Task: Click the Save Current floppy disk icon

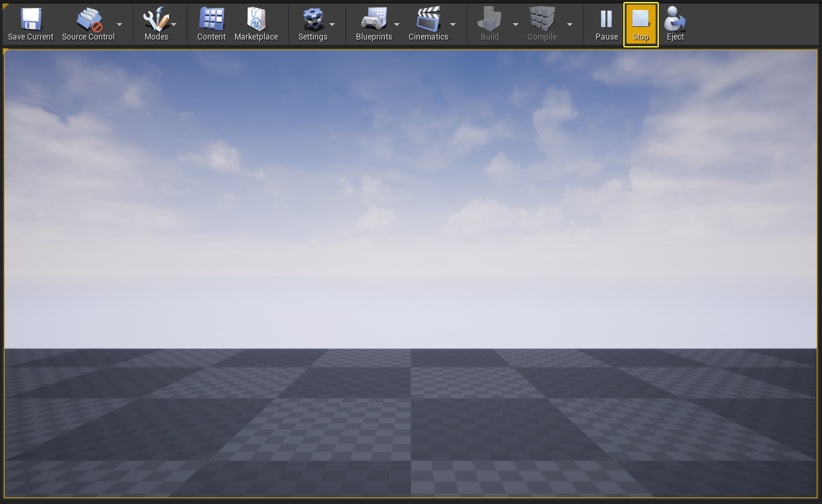Action: pyautogui.click(x=30, y=20)
